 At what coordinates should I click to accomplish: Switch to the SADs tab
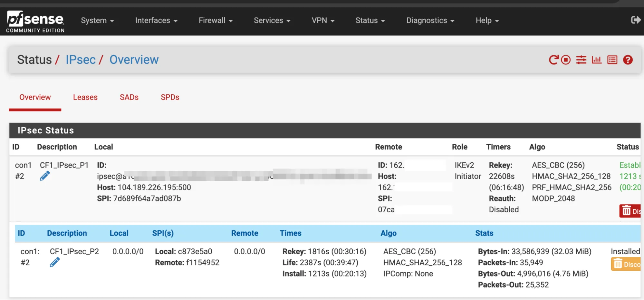129,97
